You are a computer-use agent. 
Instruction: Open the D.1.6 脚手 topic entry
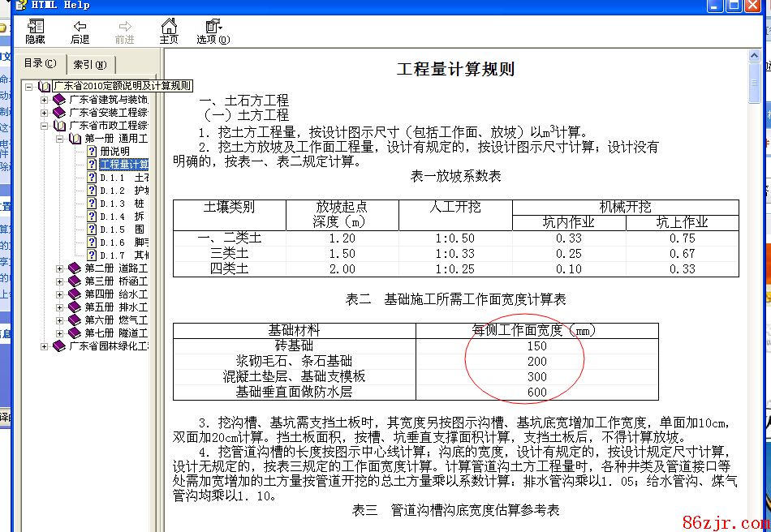123,242
